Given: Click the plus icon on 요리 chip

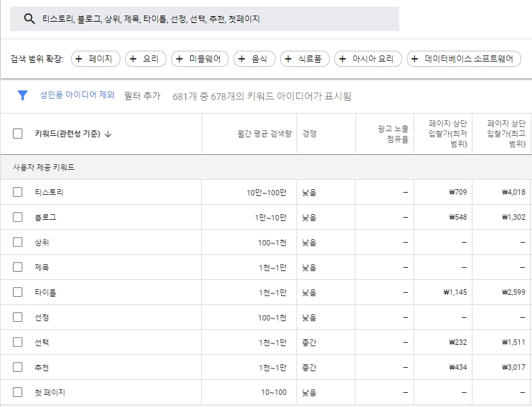Looking at the screenshot, I should 133,59.
